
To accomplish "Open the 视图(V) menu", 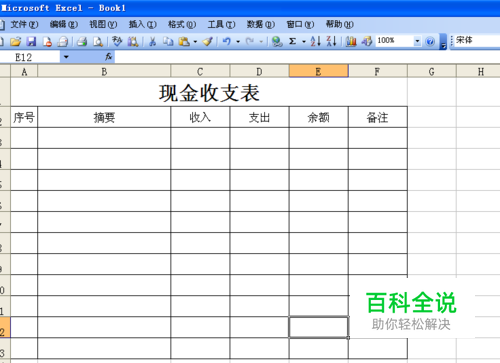I will coord(103,24).
